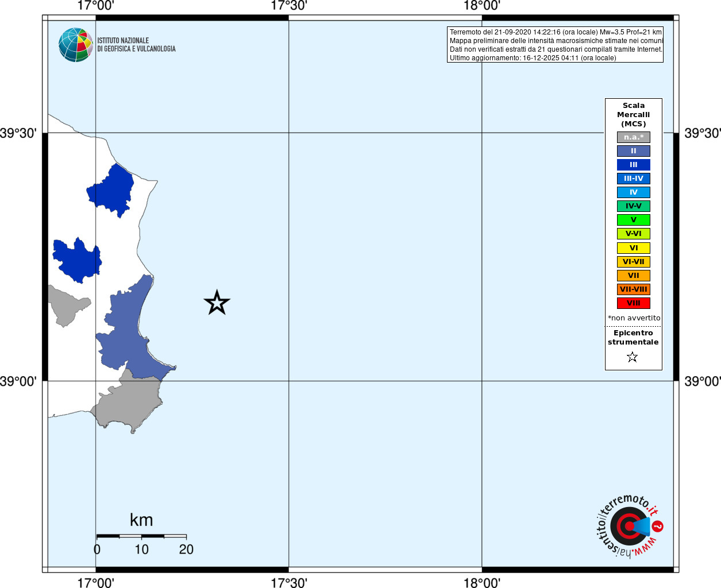Select the intensity VIII red swatch
This screenshot has height=588, width=721.
[634, 303]
